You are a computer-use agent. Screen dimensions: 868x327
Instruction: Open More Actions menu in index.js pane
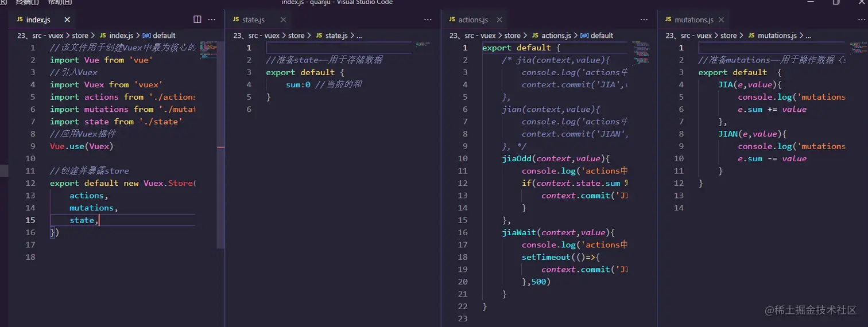212,20
